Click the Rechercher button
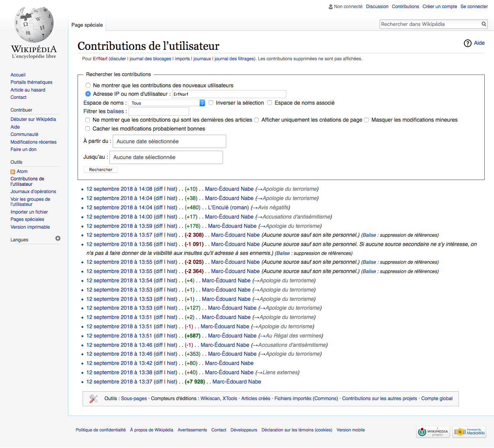This screenshot has width=494, height=448. [x=101, y=170]
